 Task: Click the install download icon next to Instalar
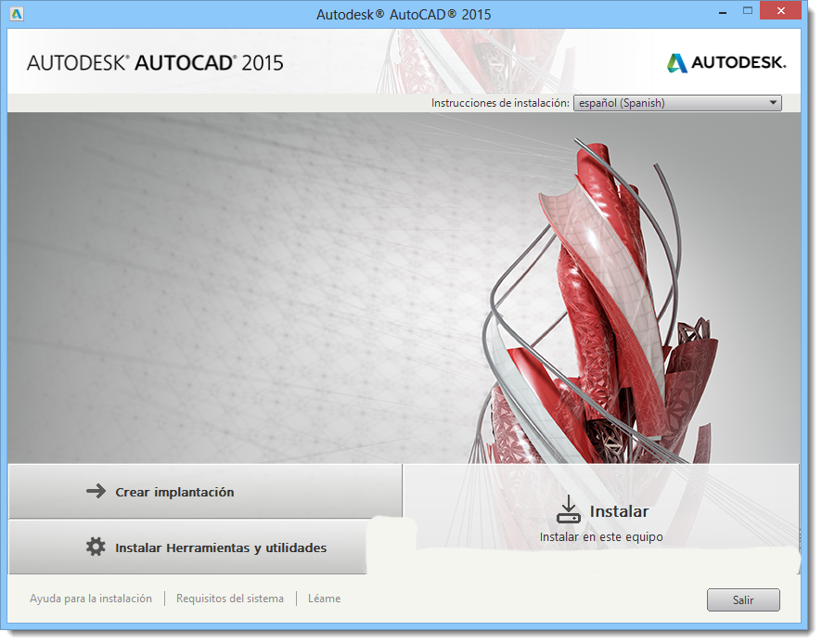point(568,509)
